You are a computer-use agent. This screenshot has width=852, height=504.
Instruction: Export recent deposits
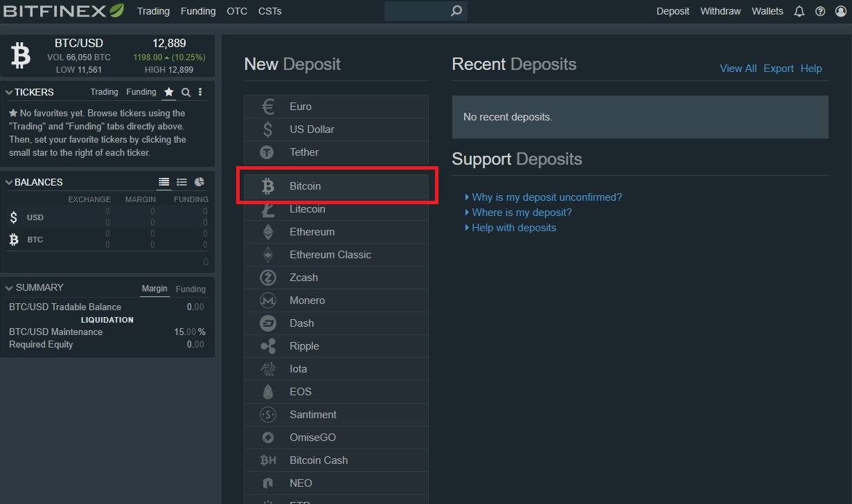779,69
